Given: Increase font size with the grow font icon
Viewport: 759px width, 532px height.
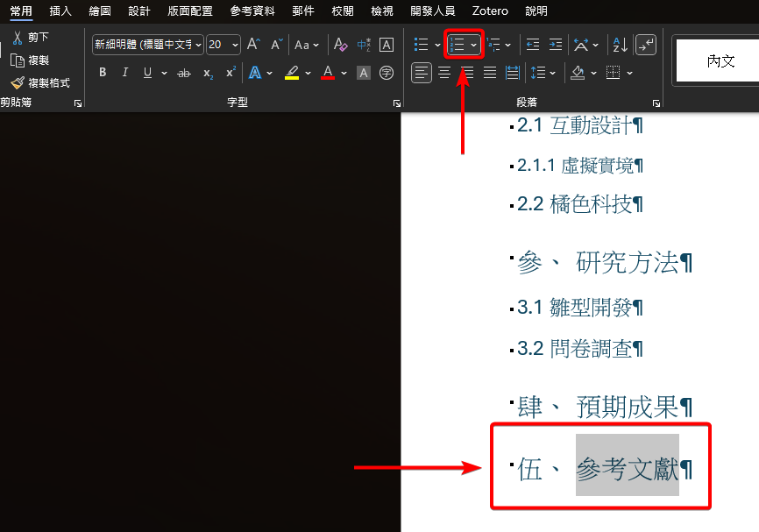Looking at the screenshot, I should pos(253,45).
